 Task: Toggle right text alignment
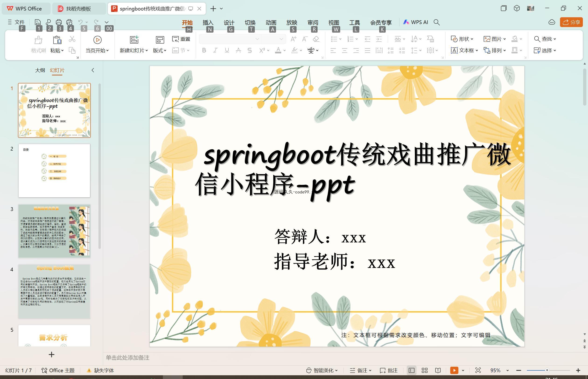click(356, 50)
